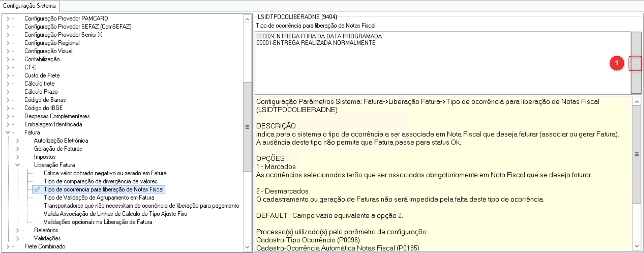The image size is (644, 253).
Task: Click Cadastro-Tipo Ocorrência (P0096) text
Action: point(308,240)
